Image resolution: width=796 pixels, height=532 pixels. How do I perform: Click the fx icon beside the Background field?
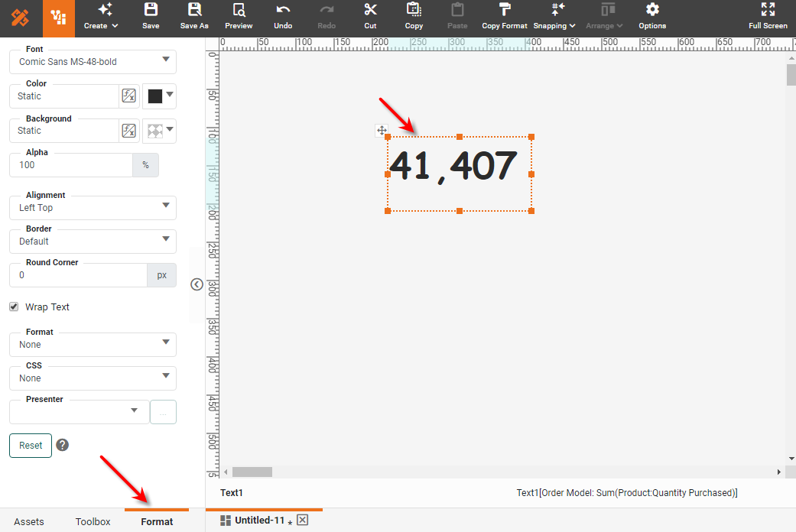point(128,130)
